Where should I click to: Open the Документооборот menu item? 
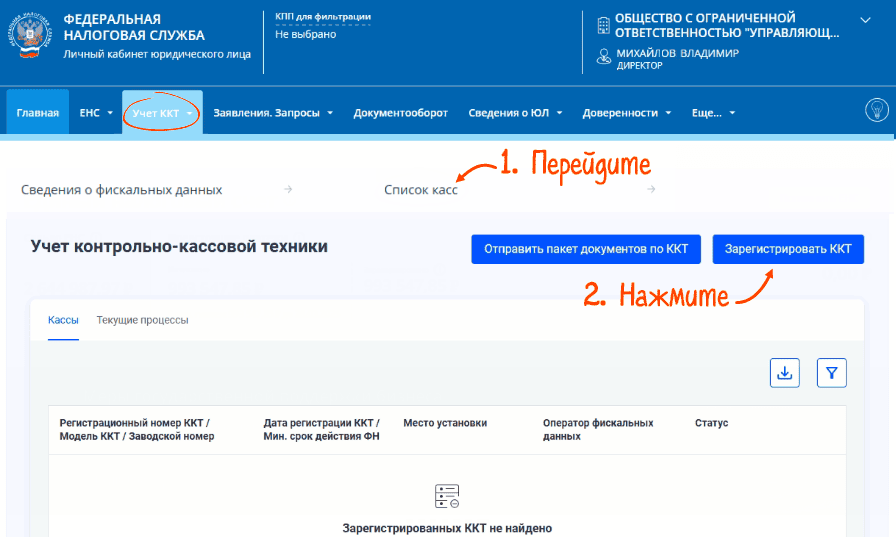click(400, 113)
